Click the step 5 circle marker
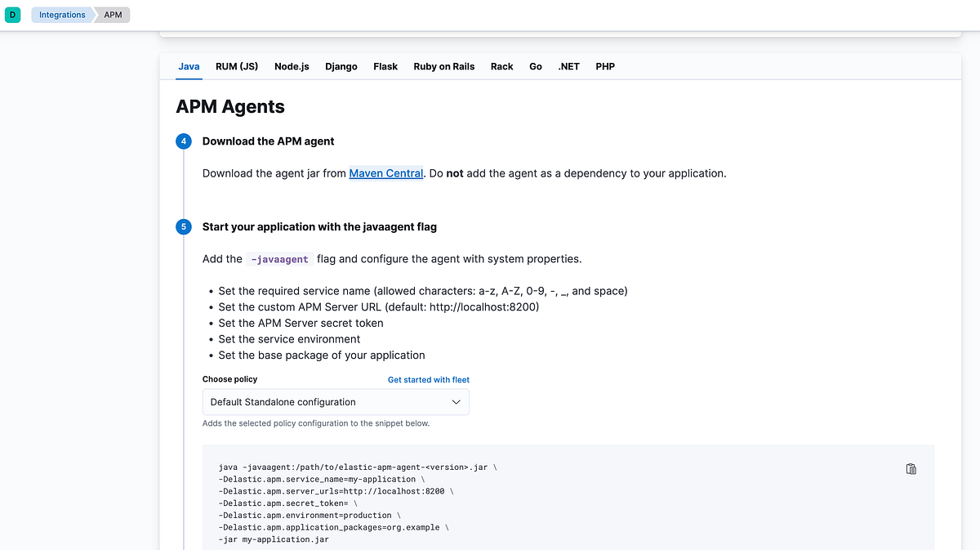 tap(184, 226)
